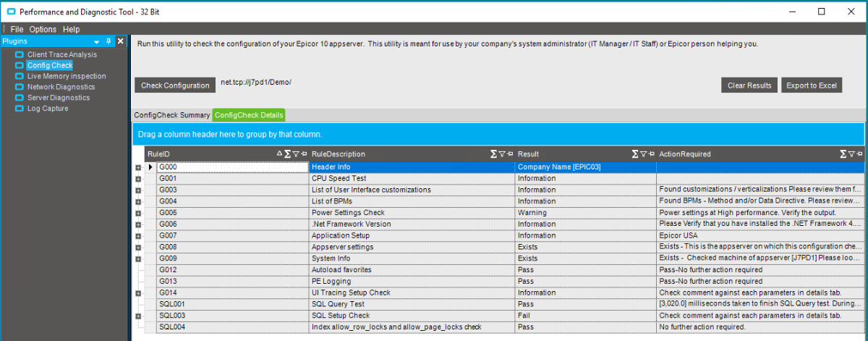This screenshot has width=868, height=341.
Task: Close the Plugins panel
Action: (x=121, y=41)
